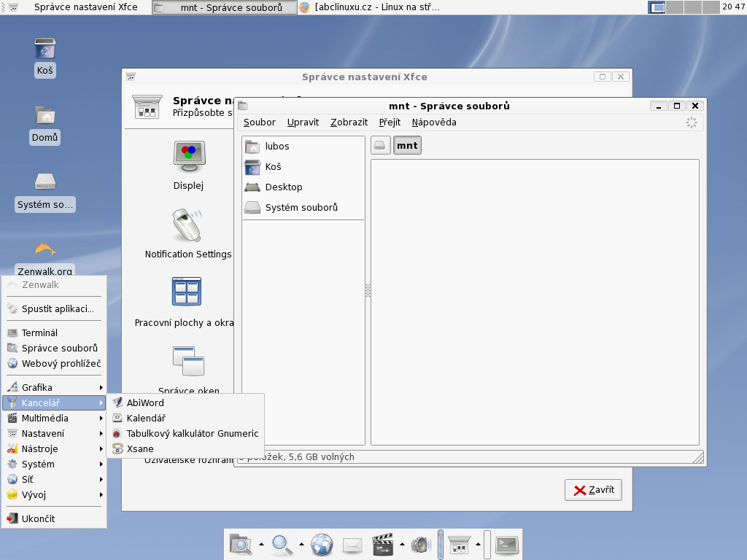This screenshot has height=560, width=747.
Task: Select Desktop in file manager sidebar
Action: [x=303, y=187]
